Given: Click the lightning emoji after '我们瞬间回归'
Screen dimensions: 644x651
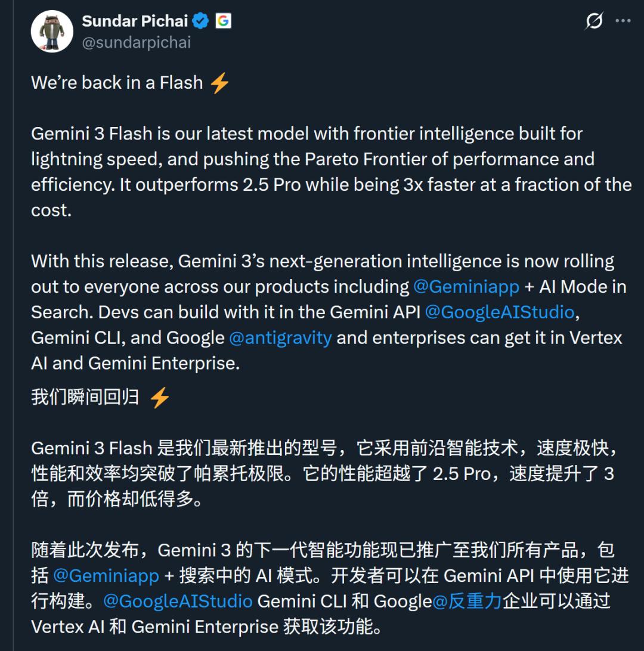Looking at the screenshot, I should (159, 397).
